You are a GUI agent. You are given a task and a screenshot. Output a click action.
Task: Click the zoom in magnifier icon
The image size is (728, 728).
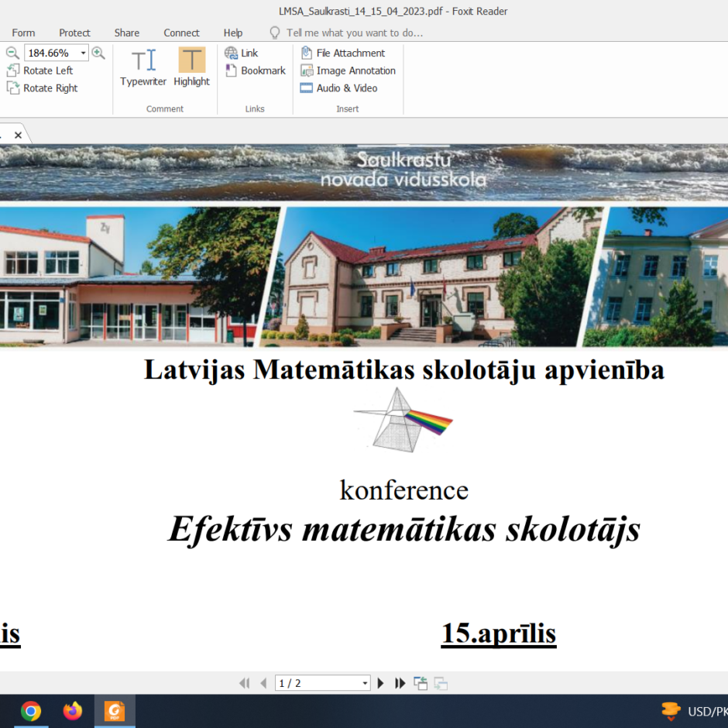98,53
